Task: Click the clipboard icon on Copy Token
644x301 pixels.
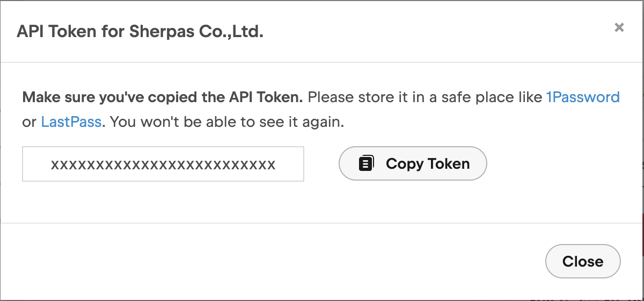Action: tap(366, 163)
